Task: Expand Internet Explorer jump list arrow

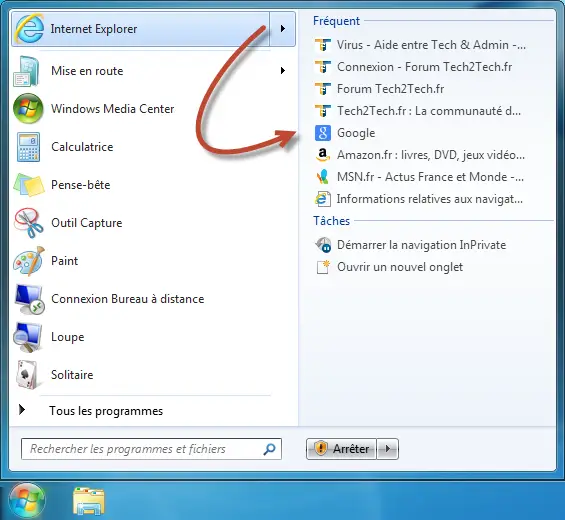Action: click(282, 28)
